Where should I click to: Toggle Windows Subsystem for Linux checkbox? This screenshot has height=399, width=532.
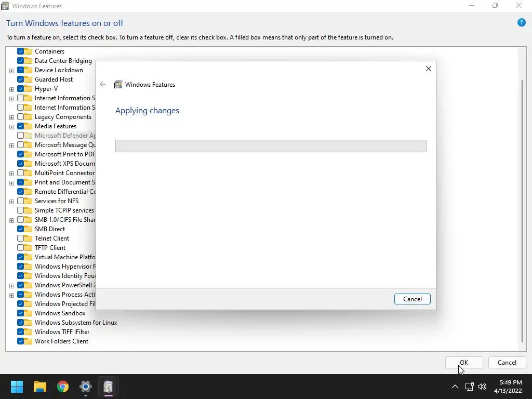(20, 323)
